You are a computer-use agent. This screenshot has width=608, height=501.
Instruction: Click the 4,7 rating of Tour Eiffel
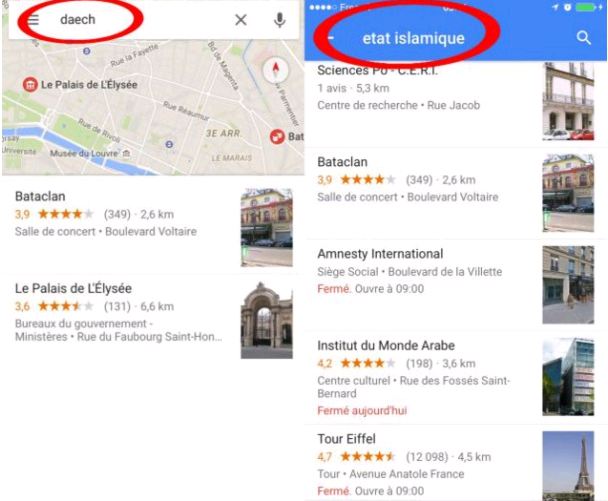pyautogui.click(x=356, y=457)
